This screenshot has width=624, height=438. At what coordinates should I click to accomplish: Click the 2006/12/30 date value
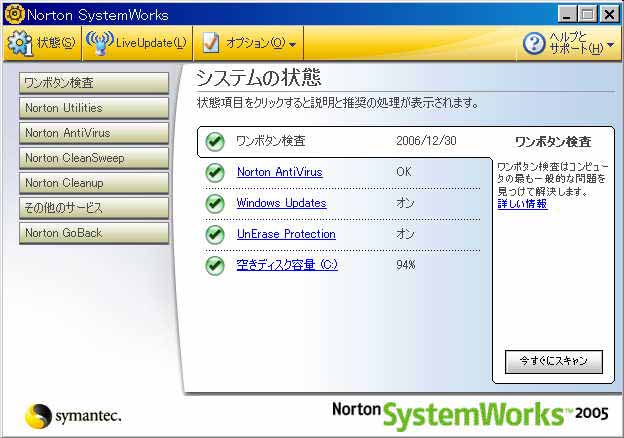point(426,141)
